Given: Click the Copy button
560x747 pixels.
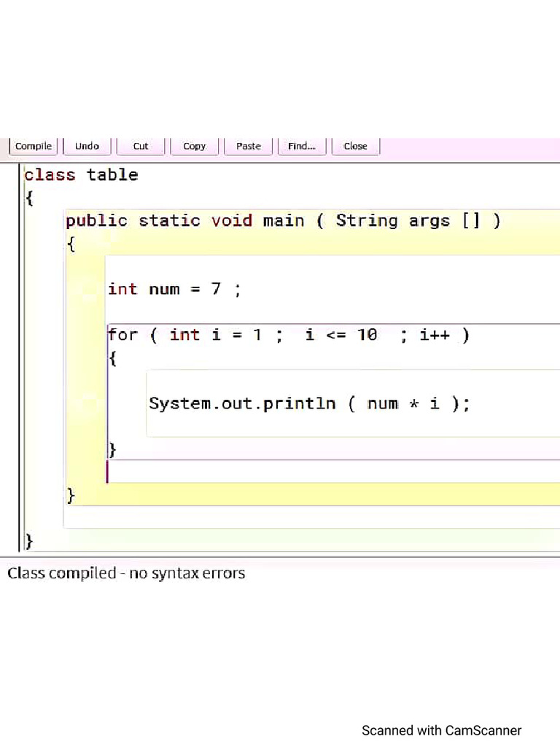Looking at the screenshot, I should [194, 146].
